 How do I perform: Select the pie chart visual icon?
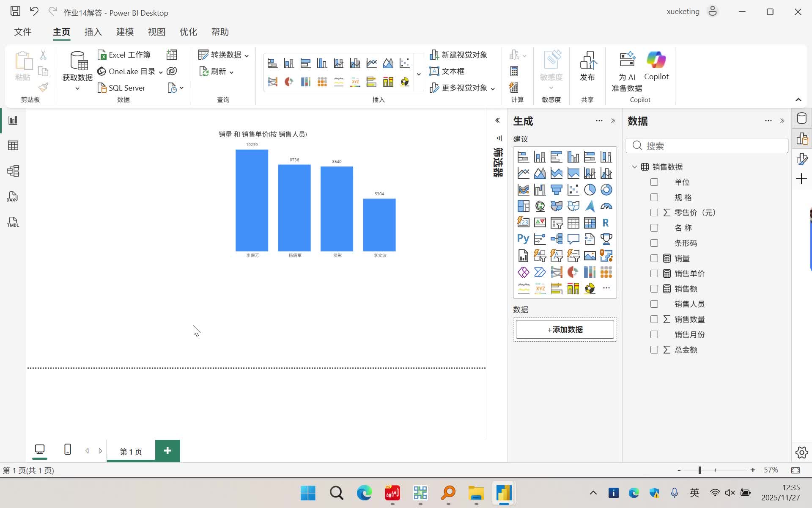[590, 190]
